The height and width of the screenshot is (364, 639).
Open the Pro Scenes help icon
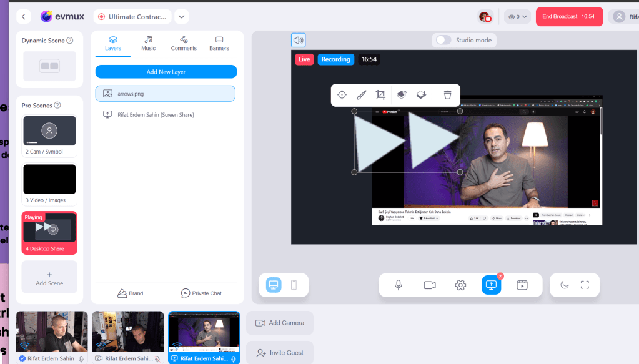(x=57, y=105)
